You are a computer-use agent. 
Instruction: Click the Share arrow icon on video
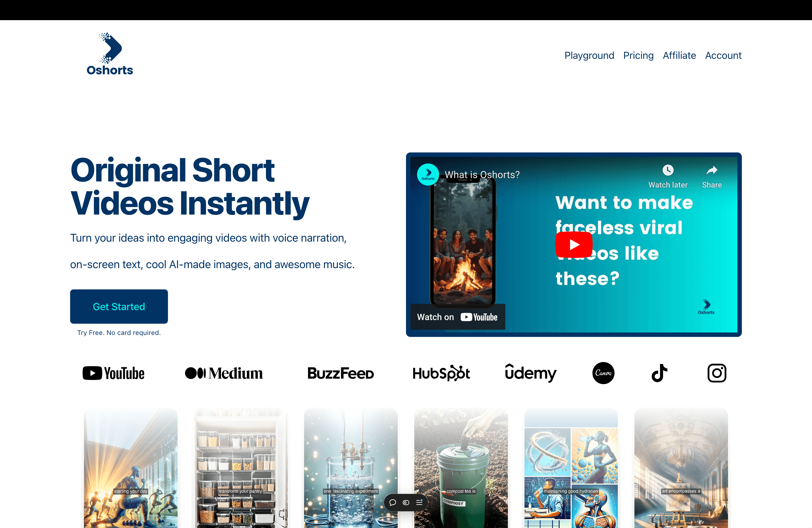coord(712,170)
